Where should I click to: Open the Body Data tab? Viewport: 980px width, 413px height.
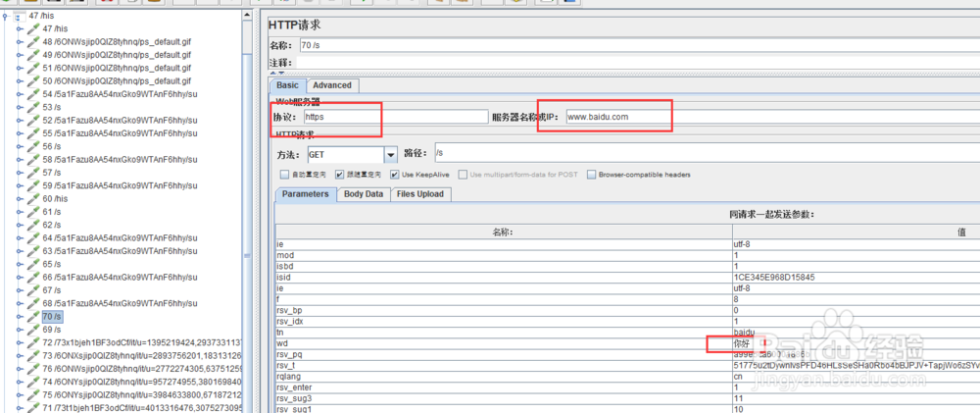(364, 194)
